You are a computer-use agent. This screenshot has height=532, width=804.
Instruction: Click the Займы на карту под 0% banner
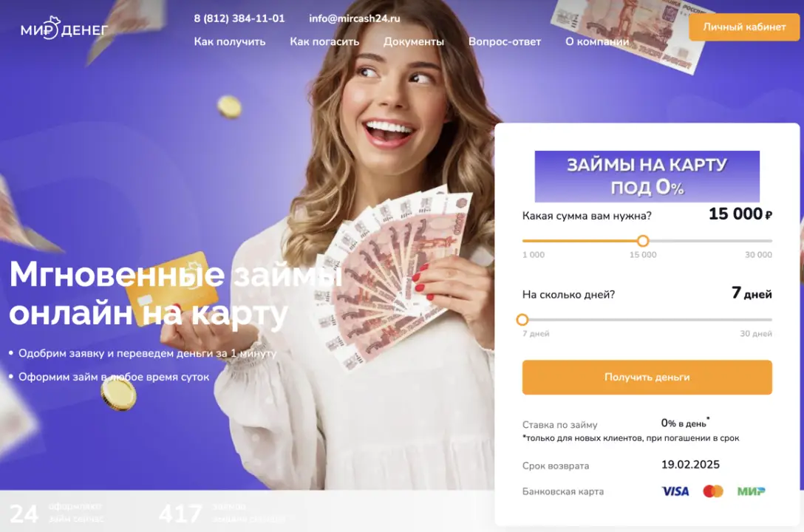[x=647, y=177]
